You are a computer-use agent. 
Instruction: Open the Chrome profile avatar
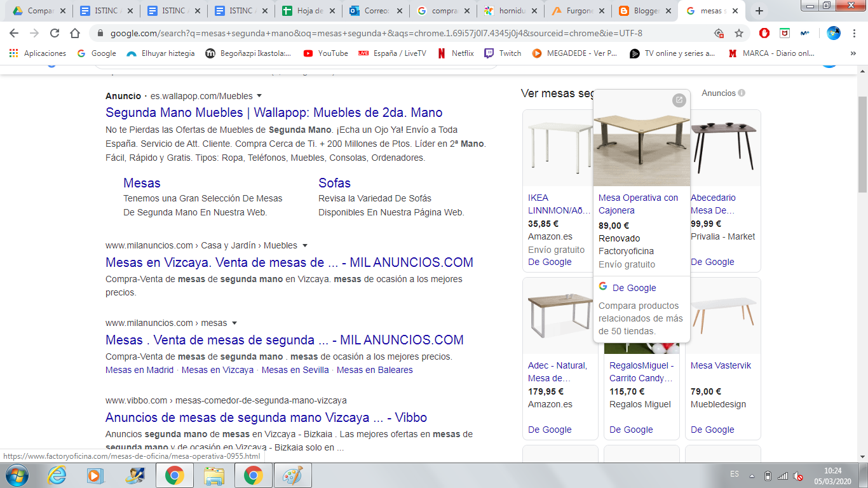(834, 33)
